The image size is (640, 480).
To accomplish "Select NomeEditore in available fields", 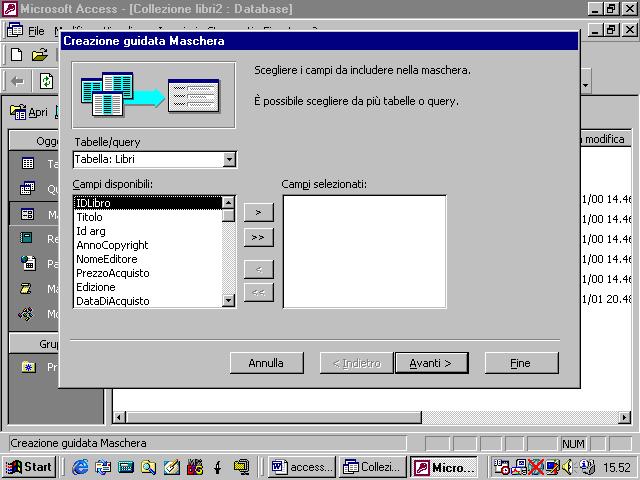I will click(148, 259).
